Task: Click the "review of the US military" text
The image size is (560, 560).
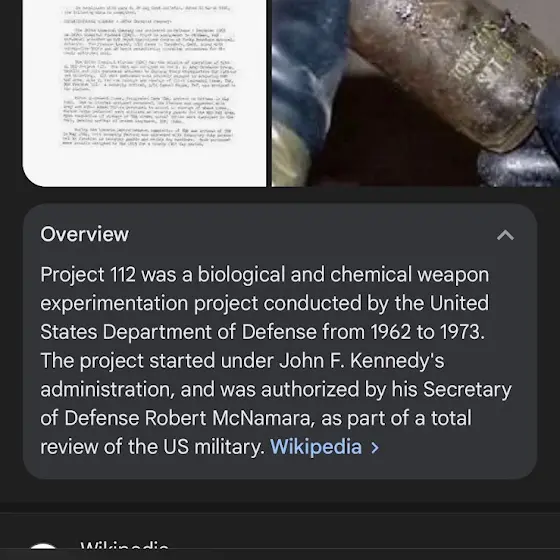Action: (152, 447)
